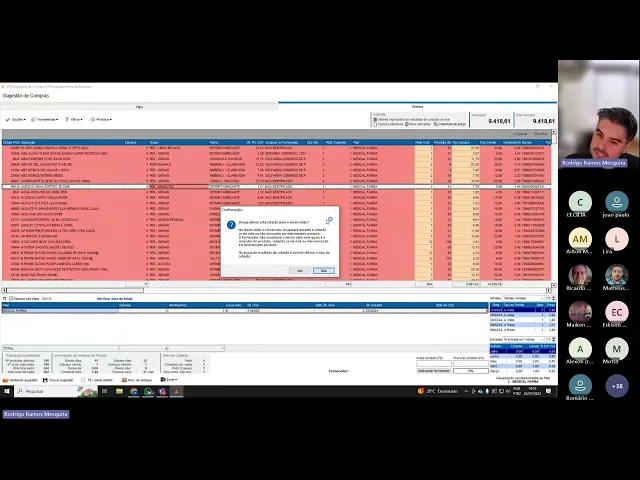Open Task View on the taskbar
The width and height of the screenshot is (640, 480).
coord(104,391)
